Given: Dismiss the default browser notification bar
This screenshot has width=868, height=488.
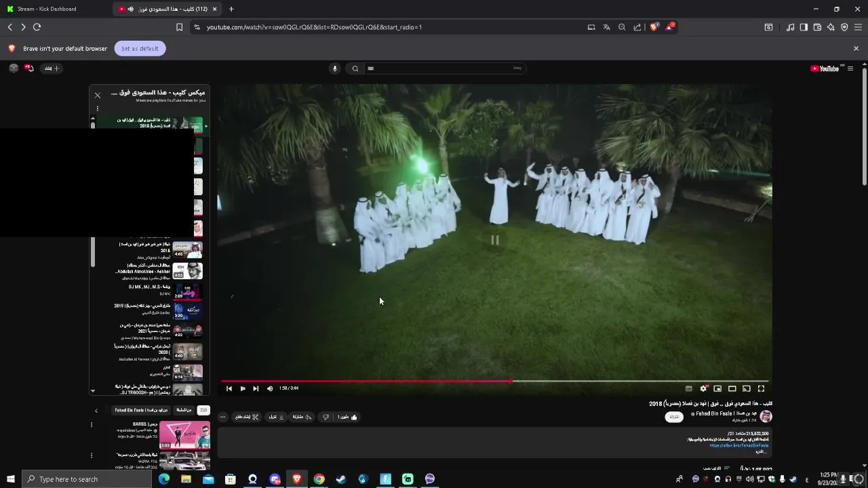Looking at the screenshot, I should [x=856, y=49].
